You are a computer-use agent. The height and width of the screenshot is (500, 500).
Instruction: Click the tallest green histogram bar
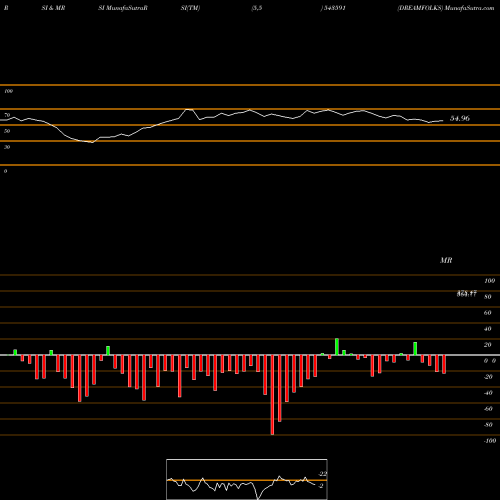point(337,347)
